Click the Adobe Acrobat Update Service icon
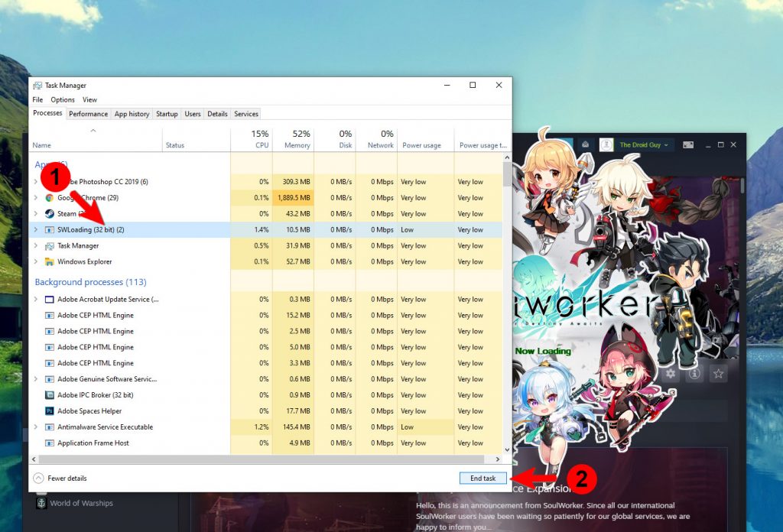 click(x=50, y=300)
